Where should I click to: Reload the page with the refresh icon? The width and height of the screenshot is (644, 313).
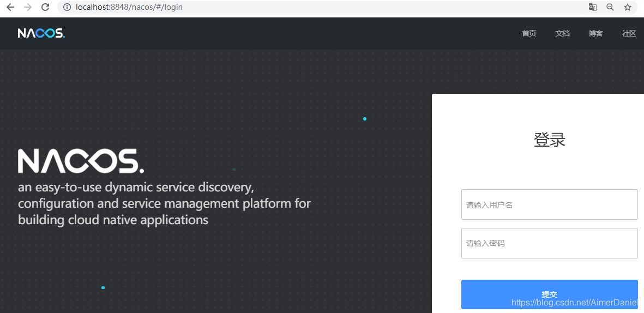[46, 7]
